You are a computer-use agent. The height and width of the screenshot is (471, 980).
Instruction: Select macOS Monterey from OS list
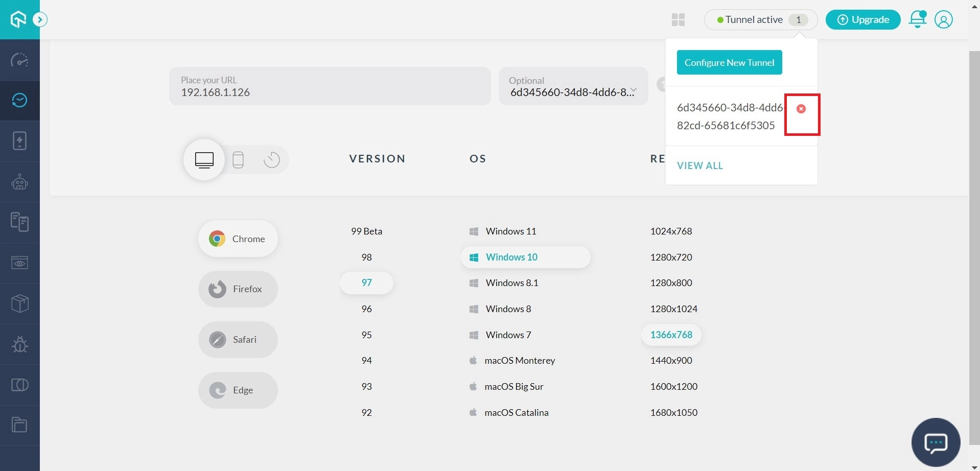tap(519, 361)
